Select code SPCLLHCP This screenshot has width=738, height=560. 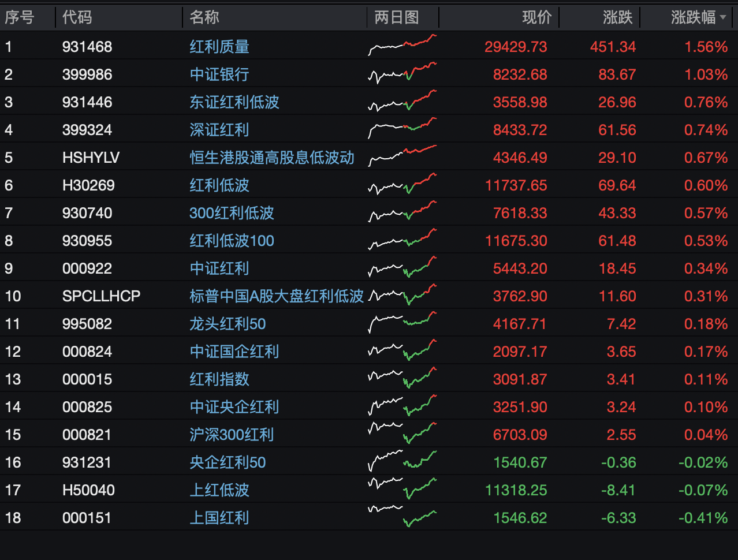point(102,296)
